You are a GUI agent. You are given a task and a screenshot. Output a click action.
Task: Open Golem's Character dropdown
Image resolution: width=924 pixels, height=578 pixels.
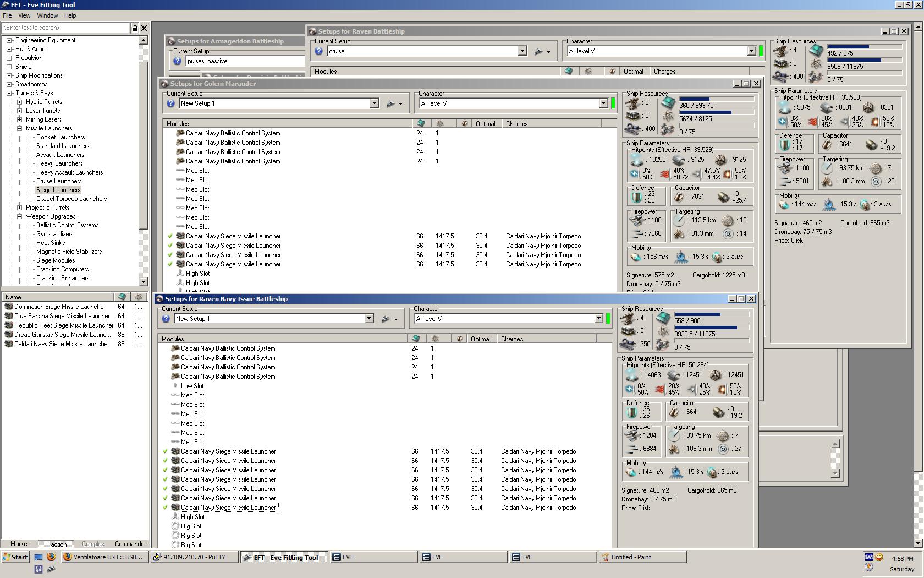tap(603, 103)
